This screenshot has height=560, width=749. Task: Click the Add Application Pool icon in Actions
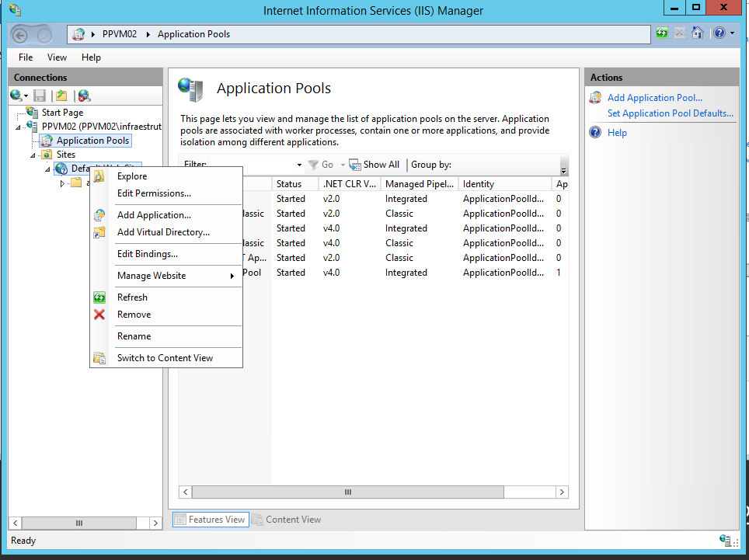point(595,98)
